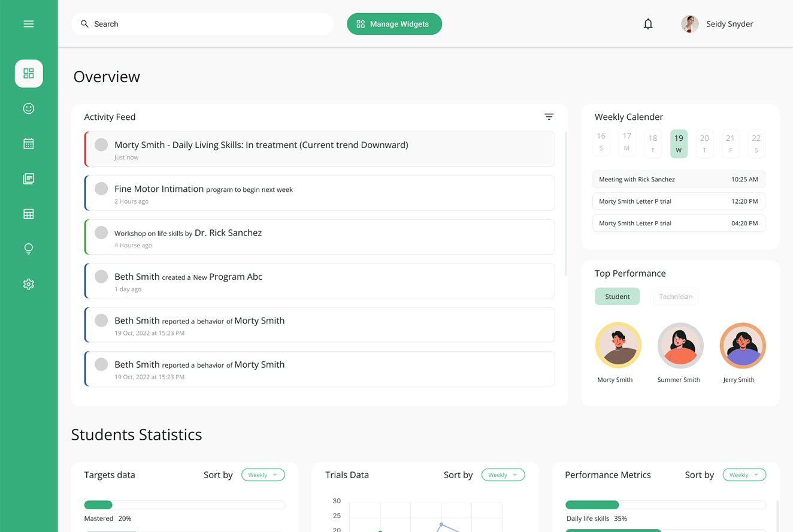
Task: Open settings gear in sidebar
Action: click(x=29, y=284)
